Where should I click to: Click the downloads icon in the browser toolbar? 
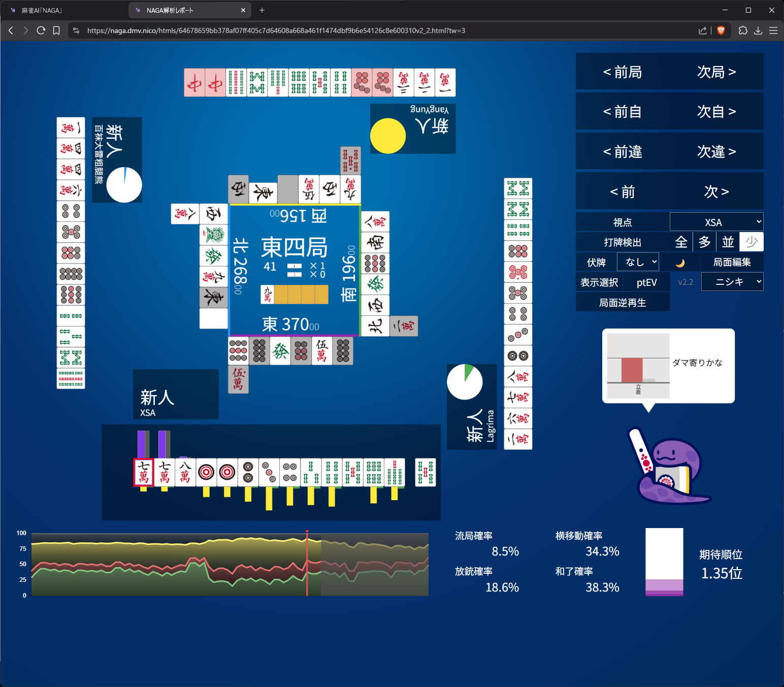click(758, 30)
